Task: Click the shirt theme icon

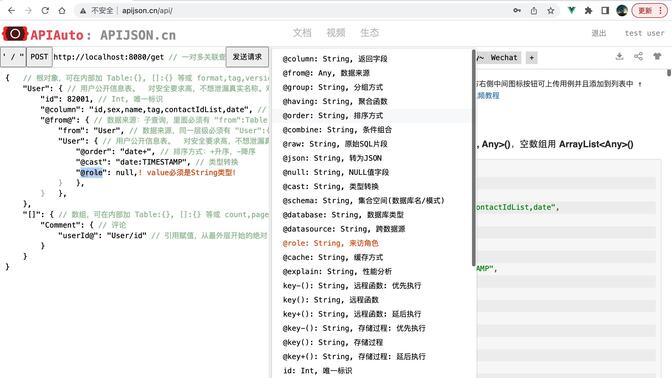Action: pyautogui.click(x=657, y=56)
